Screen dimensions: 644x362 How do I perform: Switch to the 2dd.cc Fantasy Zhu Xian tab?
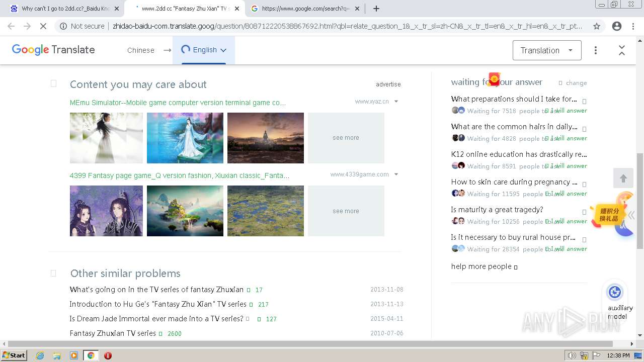[184, 9]
